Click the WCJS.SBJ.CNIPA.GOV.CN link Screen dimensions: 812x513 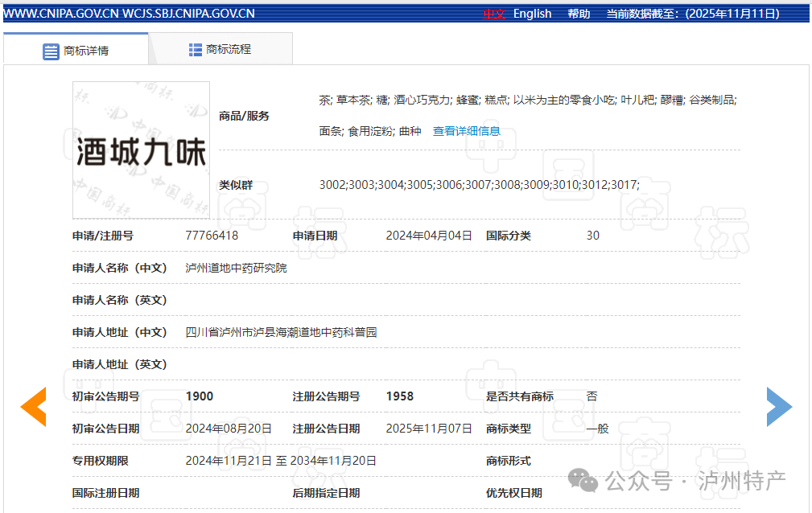pyautogui.click(x=188, y=14)
